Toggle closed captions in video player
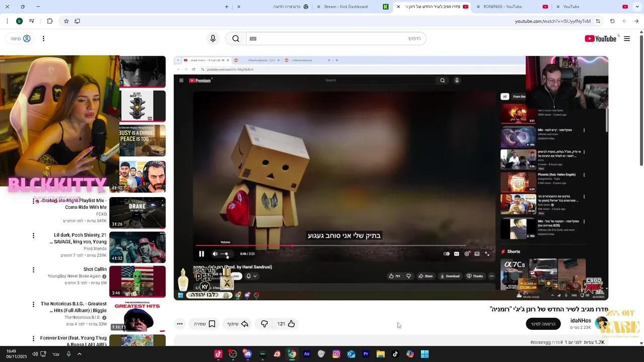Screen dimensions: 644x362 (456, 254)
